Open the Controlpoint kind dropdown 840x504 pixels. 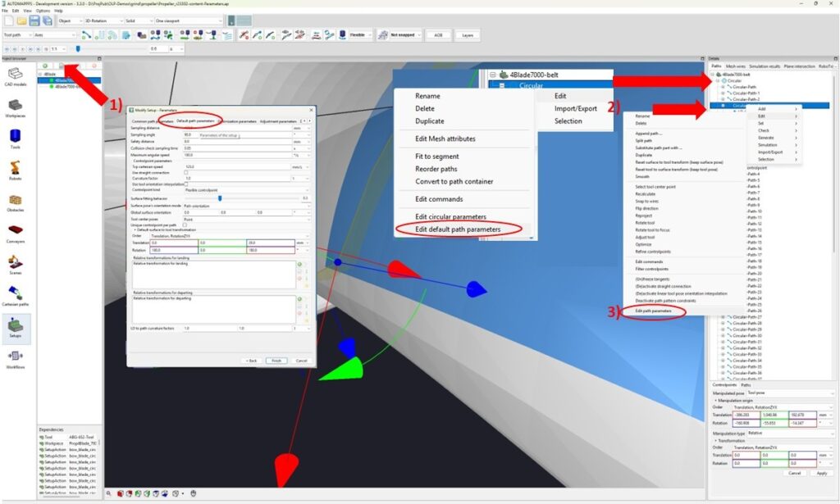click(246, 190)
